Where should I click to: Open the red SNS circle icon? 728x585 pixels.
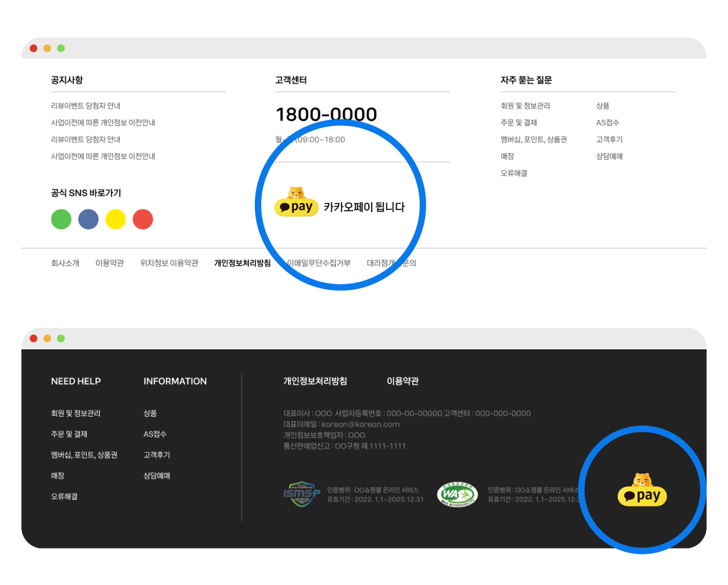[143, 219]
